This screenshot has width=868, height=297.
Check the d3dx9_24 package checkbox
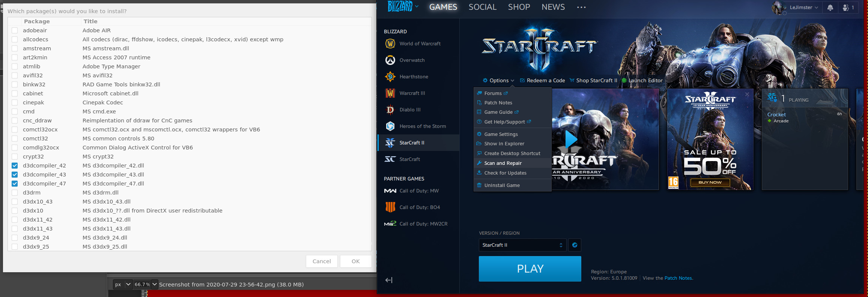click(x=15, y=238)
